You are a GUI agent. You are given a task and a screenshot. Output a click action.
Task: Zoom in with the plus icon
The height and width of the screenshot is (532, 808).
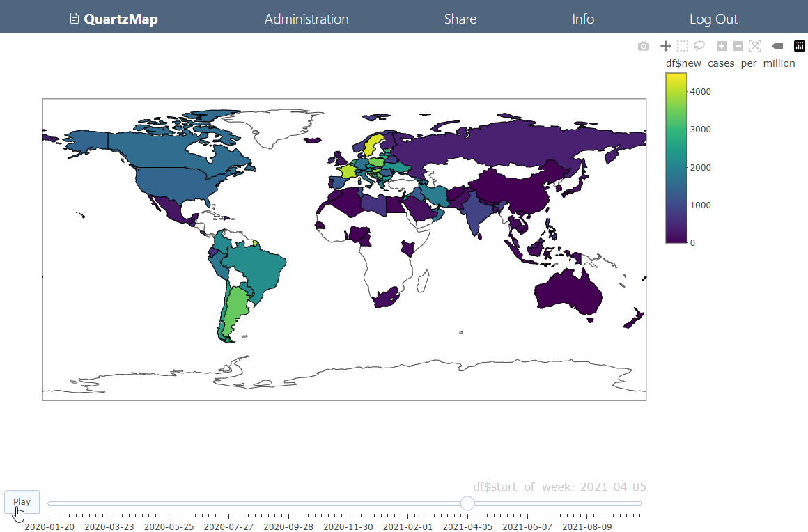click(722, 47)
